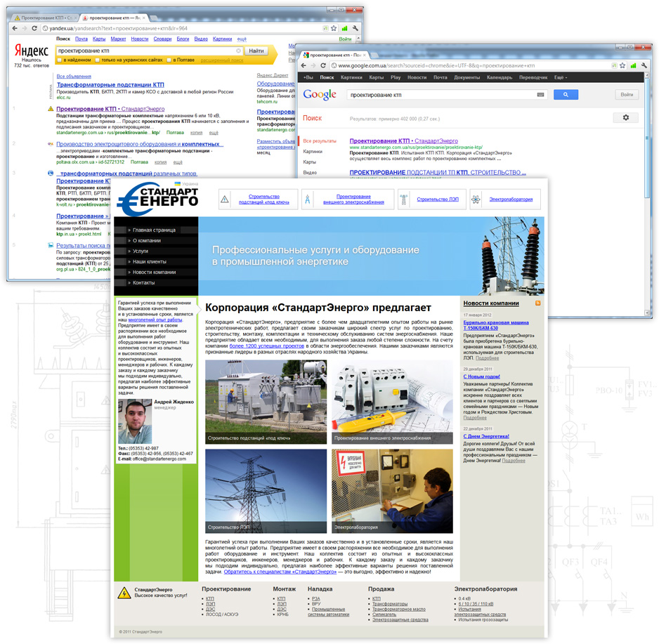Open the 'Услуги' site menu item

[141, 251]
